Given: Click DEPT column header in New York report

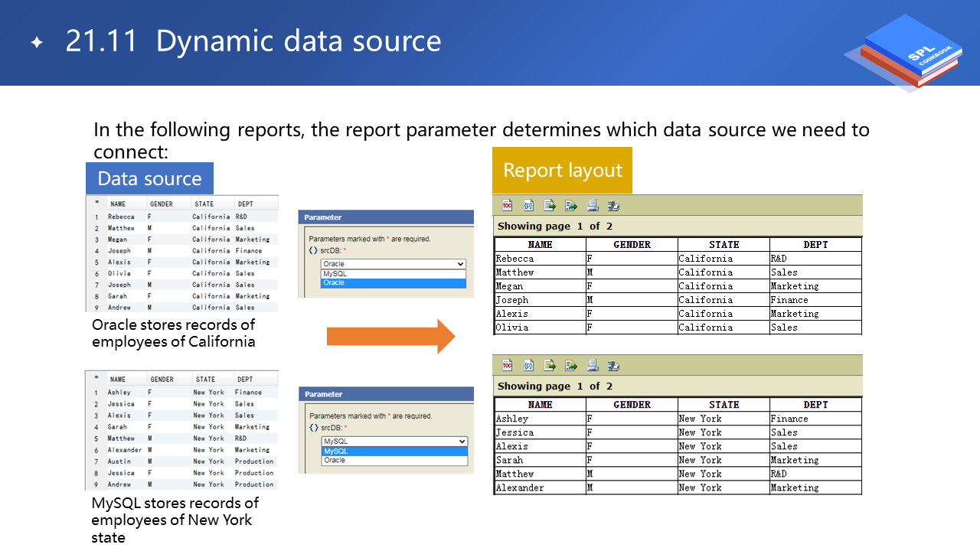Looking at the screenshot, I should click(x=815, y=404).
